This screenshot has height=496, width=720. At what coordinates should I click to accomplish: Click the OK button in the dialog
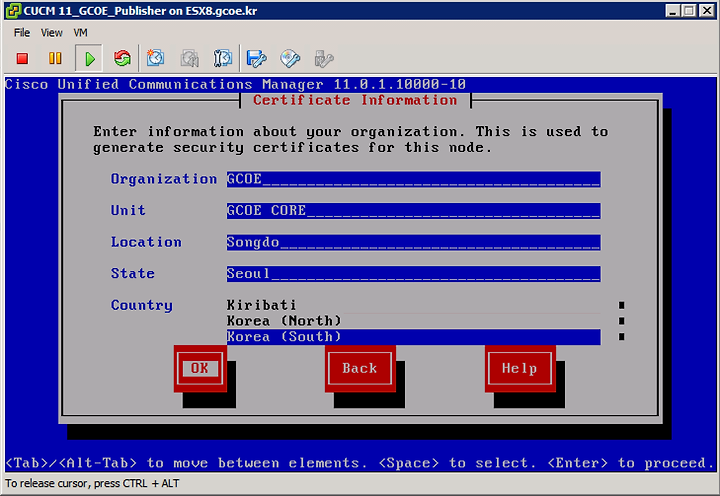coord(200,368)
